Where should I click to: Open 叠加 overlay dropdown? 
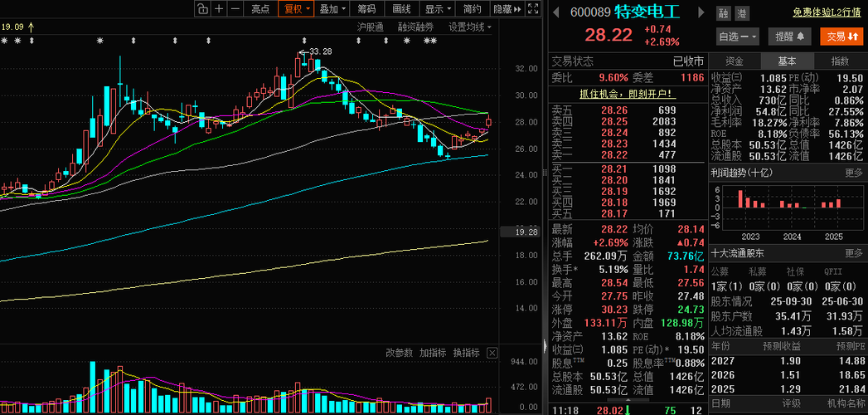(332, 8)
